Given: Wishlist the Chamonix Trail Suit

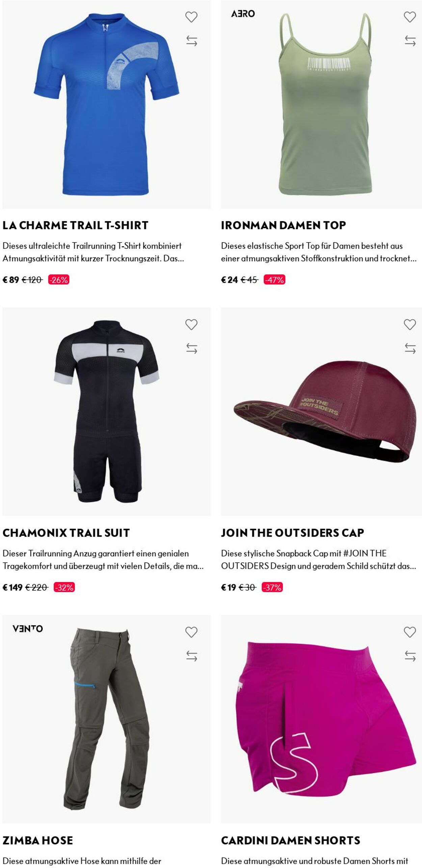Looking at the screenshot, I should click(x=191, y=325).
